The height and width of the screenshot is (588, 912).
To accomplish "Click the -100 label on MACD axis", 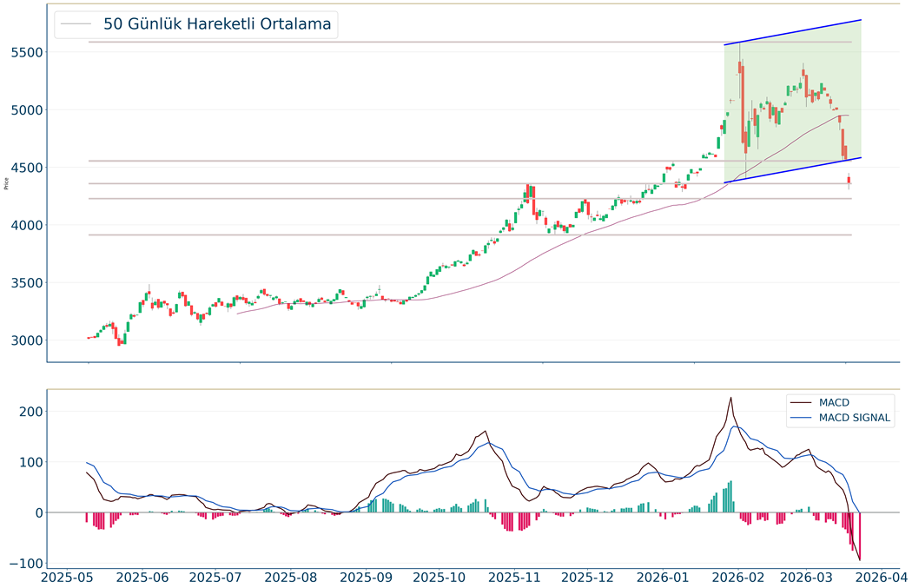I will tap(26, 563).
